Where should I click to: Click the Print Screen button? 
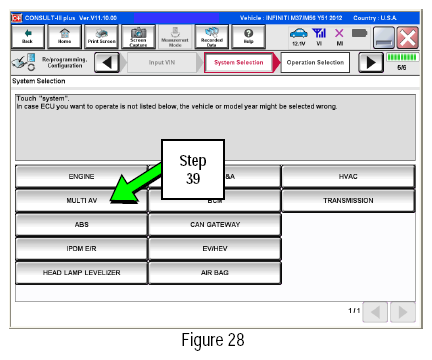(101, 36)
